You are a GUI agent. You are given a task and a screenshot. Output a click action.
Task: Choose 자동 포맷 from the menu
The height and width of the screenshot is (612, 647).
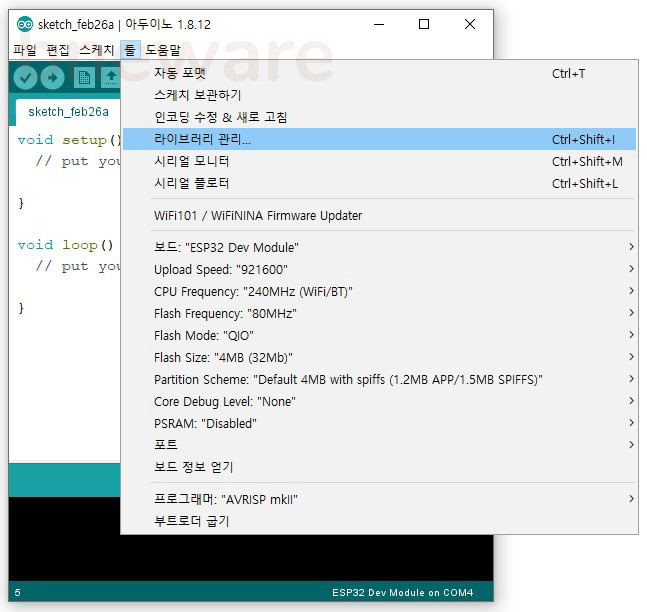[x=379, y=73]
